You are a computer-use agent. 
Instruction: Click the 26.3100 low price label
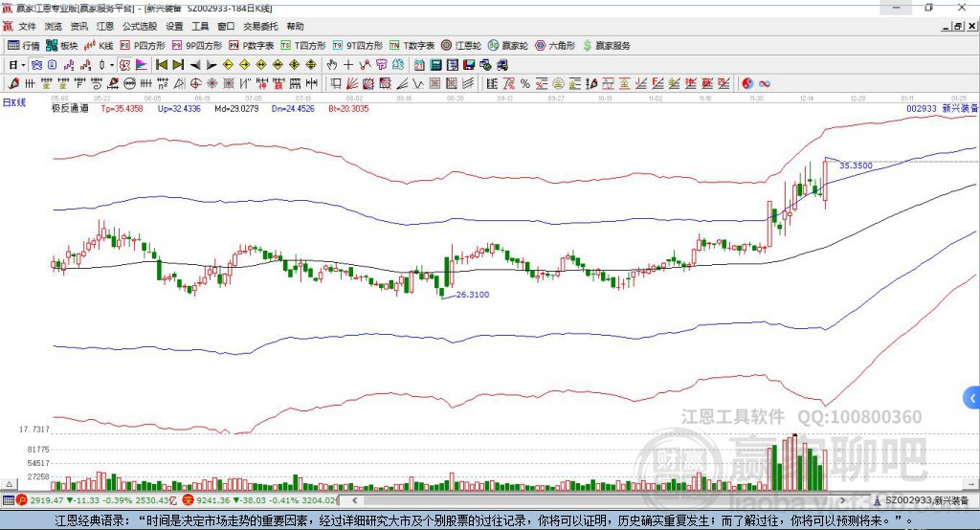(473, 295)
